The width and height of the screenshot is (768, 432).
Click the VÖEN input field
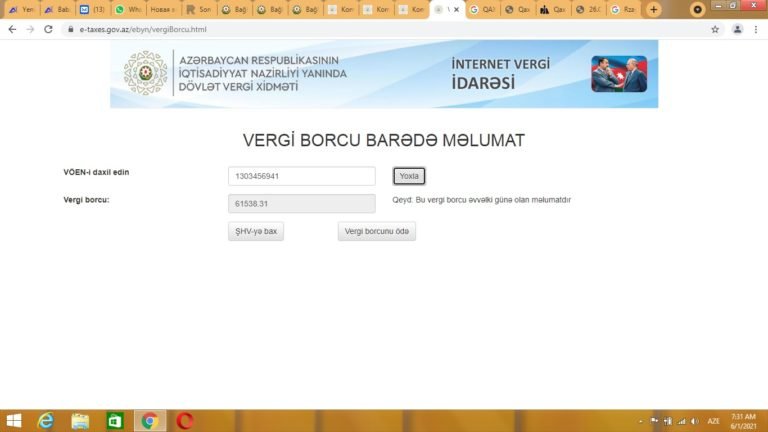coord(302,176)
